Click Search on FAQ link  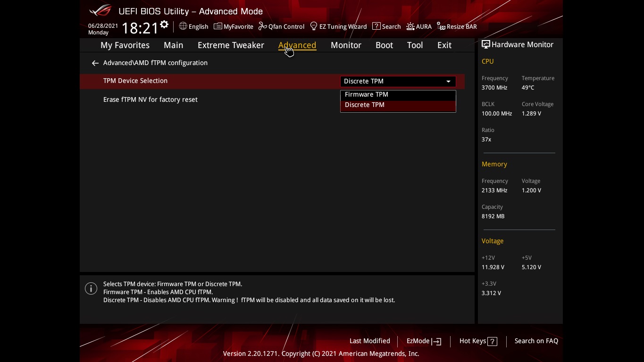tap(536, 341)
